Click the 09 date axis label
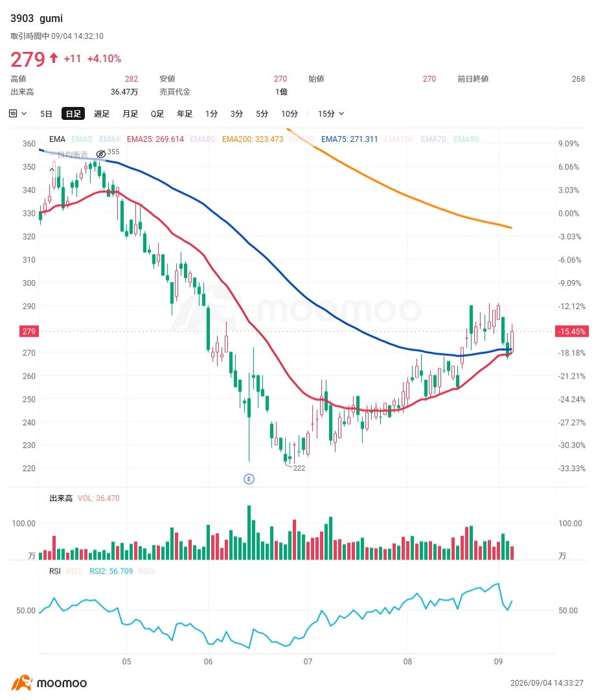Viewport: 594px width, 700px height. (499, 662)
